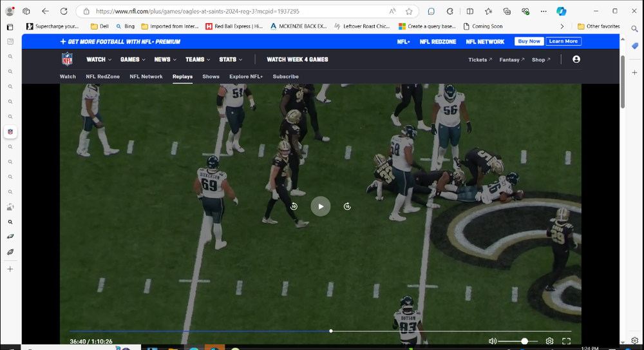Viewport: 644px width, 350px height.
Task: Skip forward 10 seconds in video
Action: [x=347, y=206]
